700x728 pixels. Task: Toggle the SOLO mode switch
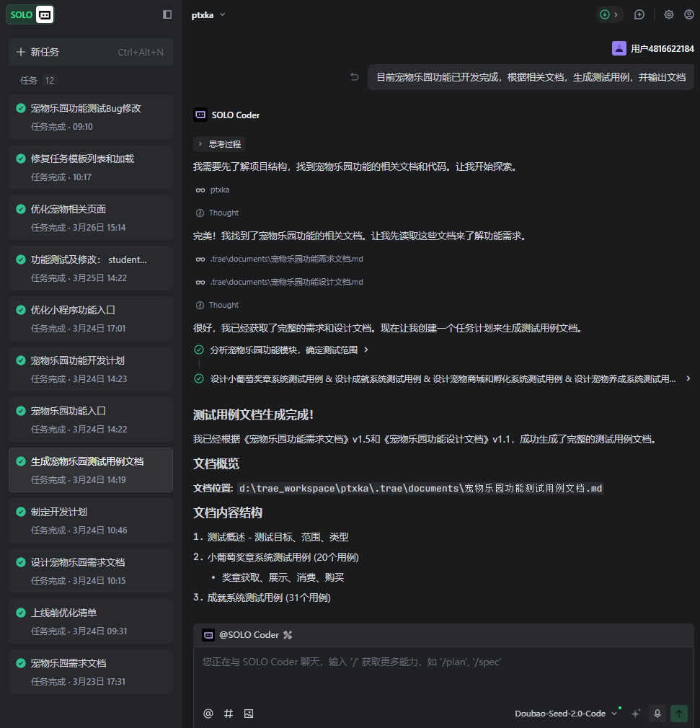point(30,14)
